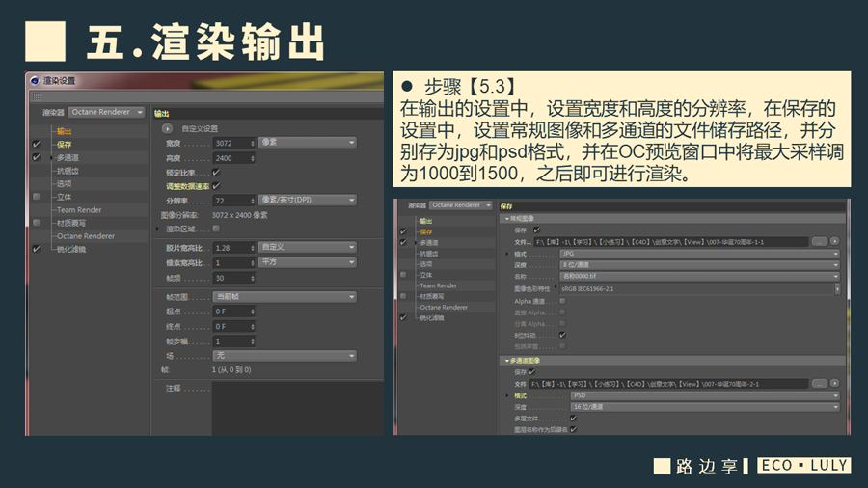Click the 注释 text area
This screenshot has height=488, width=868.
coord(297,408)
